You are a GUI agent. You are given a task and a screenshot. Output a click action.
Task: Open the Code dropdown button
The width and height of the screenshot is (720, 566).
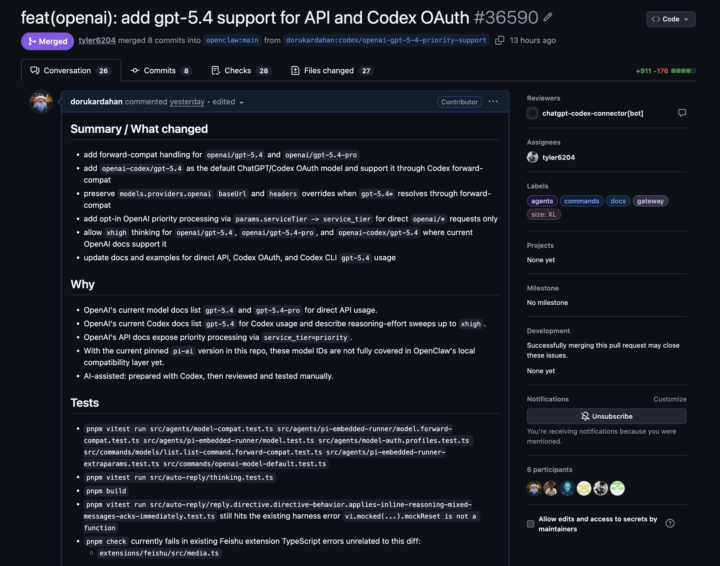pos(670,19)
